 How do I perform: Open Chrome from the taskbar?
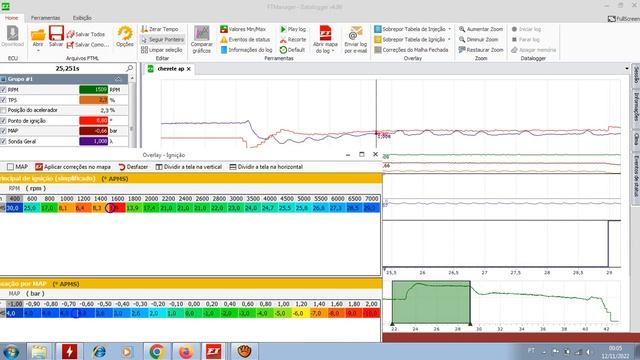157,351
